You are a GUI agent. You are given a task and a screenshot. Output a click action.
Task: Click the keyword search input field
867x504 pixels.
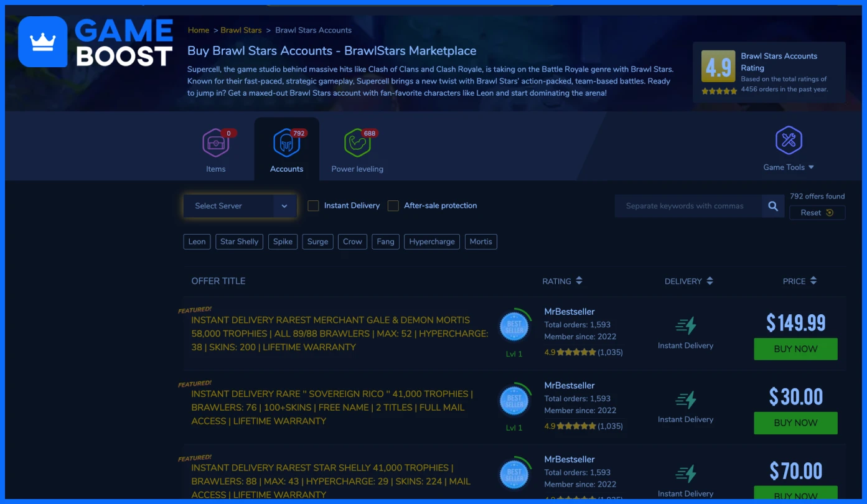tap(688, 206)
